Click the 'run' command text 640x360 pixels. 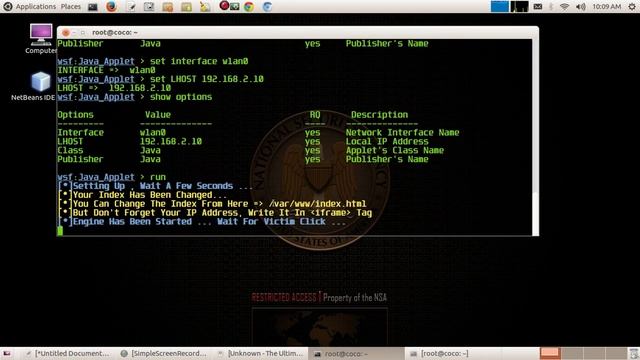tap(158, 177)
